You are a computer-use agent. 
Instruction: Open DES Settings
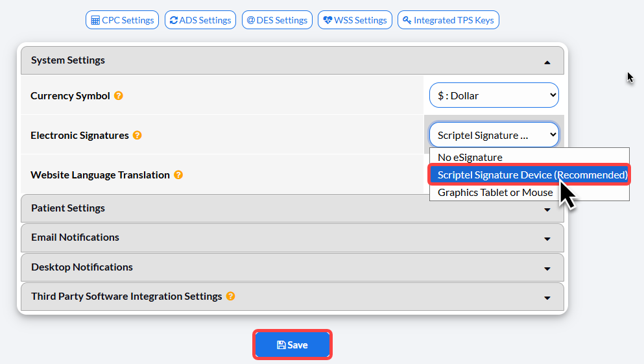(277, 20)
